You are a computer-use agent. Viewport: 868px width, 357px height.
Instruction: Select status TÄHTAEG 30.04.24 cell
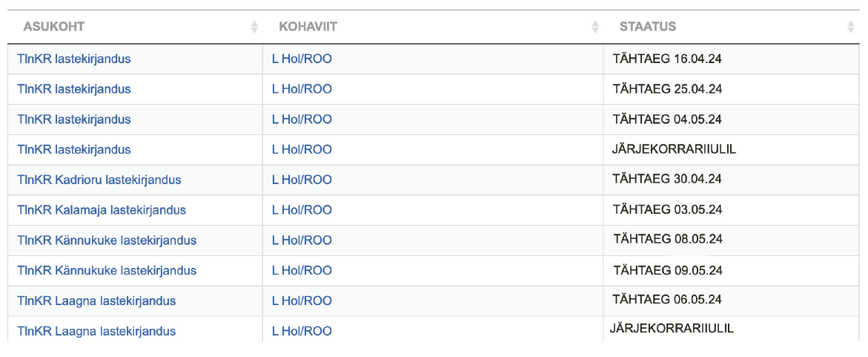pyautogui.click(x=732, y=180)
